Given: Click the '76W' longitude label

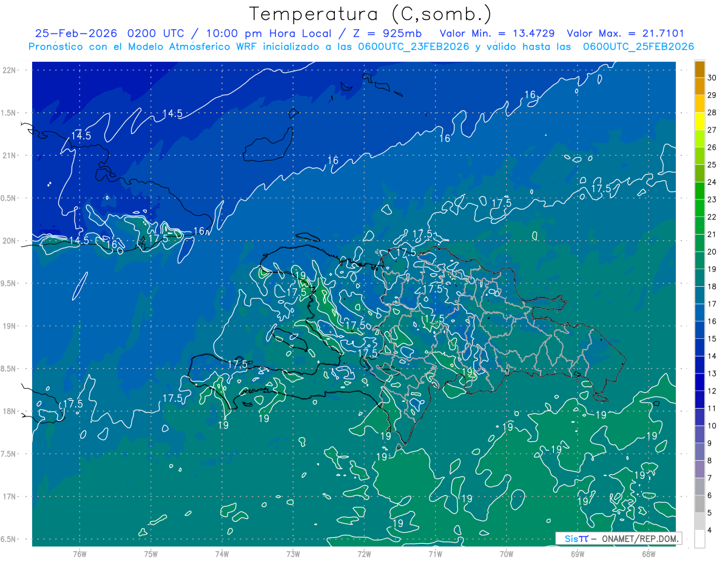Looking at the screenshot, I should pyautogui.click(x=79, y=554).
